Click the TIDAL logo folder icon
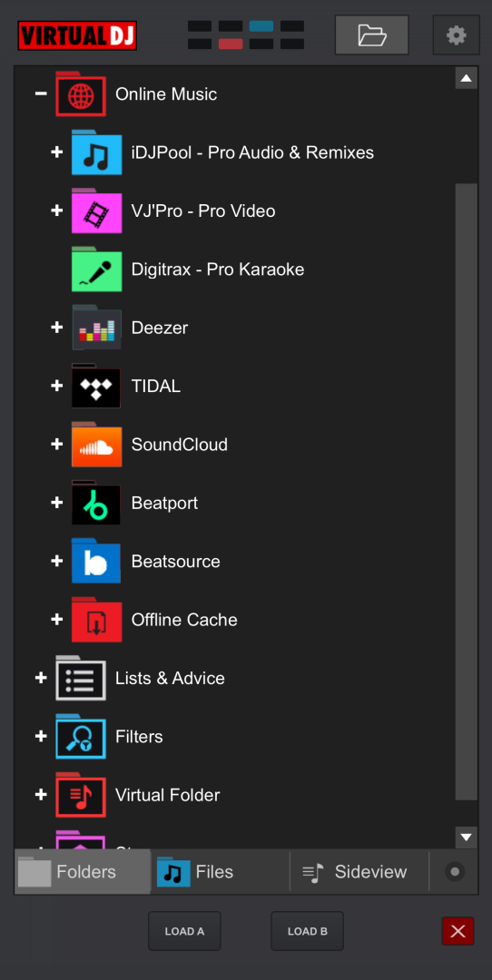The image size is (492, 980). click(x=96, y=386)
